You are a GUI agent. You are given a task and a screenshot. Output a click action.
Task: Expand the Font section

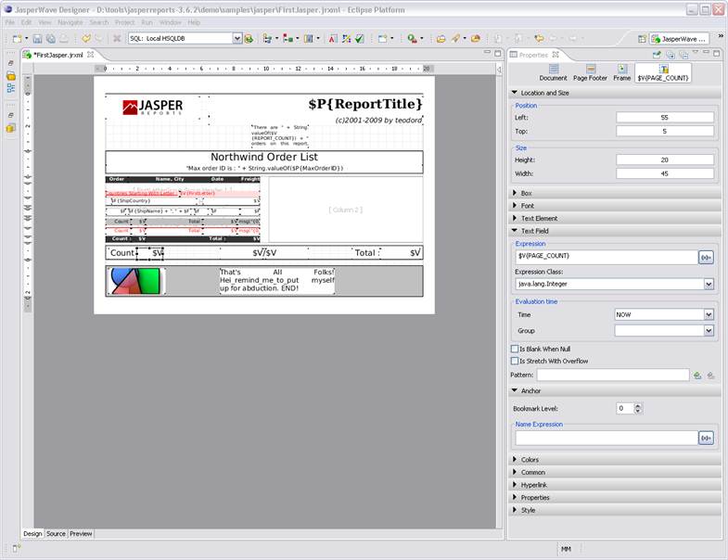pos(527,206)
